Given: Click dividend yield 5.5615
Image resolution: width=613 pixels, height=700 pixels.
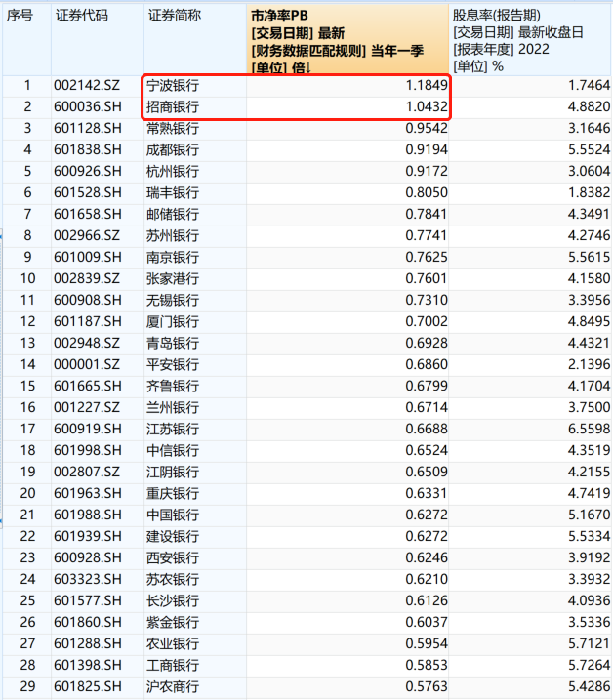Looking at the screenshot, I should [x=589, y=257].
